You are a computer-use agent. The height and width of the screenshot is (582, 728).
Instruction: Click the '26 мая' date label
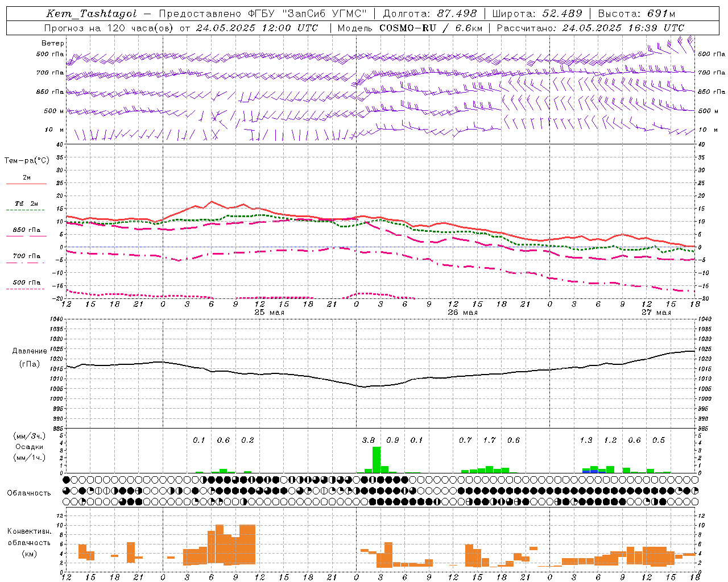click(x=462, y=313)
